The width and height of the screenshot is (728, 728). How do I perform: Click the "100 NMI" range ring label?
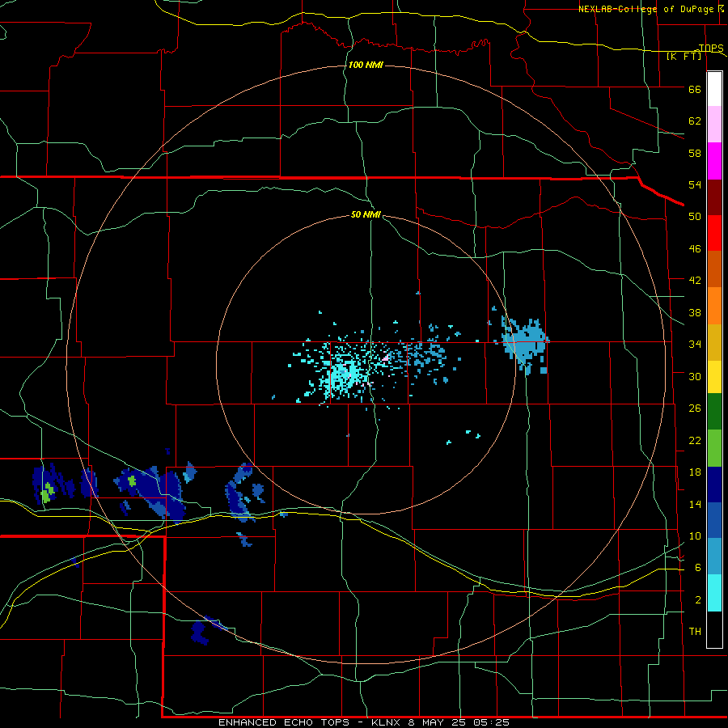pos(366,65)
